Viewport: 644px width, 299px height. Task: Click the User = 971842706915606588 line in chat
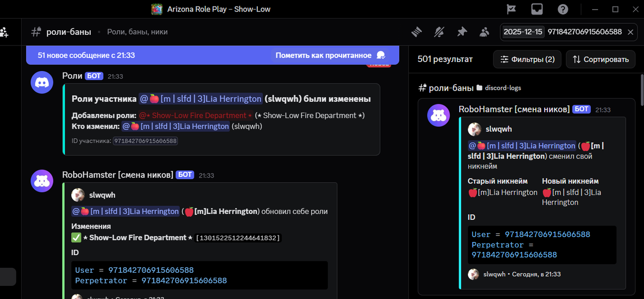[134, 270]
